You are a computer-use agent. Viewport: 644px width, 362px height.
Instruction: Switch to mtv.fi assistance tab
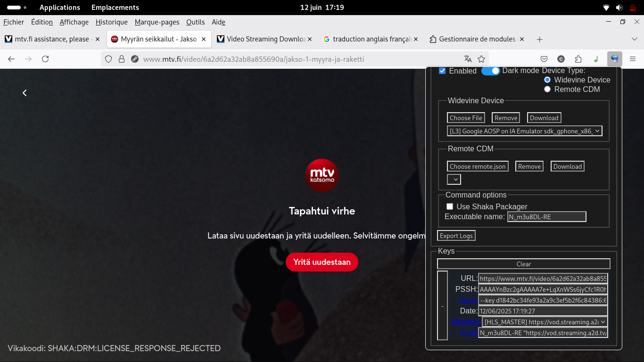[x=52, y=39]
